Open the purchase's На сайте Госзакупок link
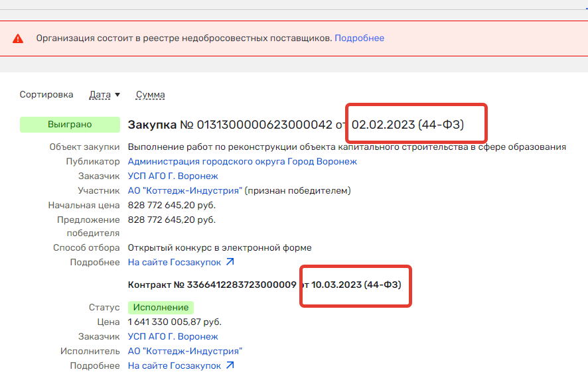Viewport: 588px width, 388px height. click(x=175, y=262)
